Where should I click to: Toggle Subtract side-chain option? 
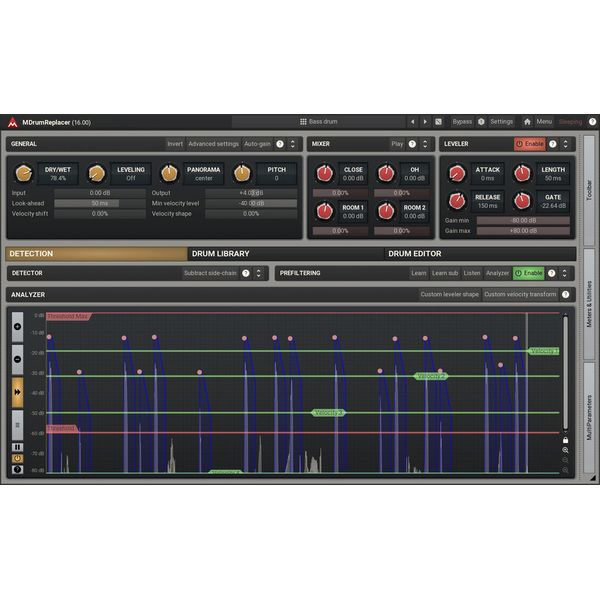pyautogui.click(x=210, y=273)
